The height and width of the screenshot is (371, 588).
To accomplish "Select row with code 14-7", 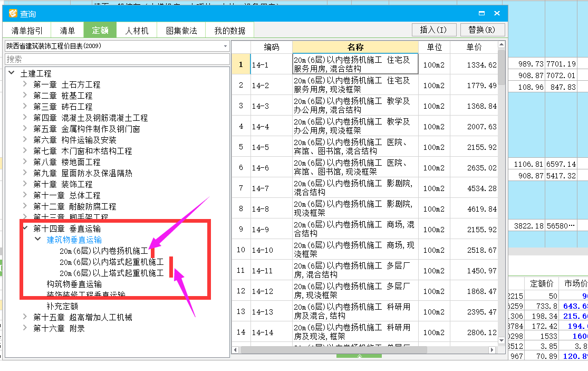I will click(x=365, y=188).
